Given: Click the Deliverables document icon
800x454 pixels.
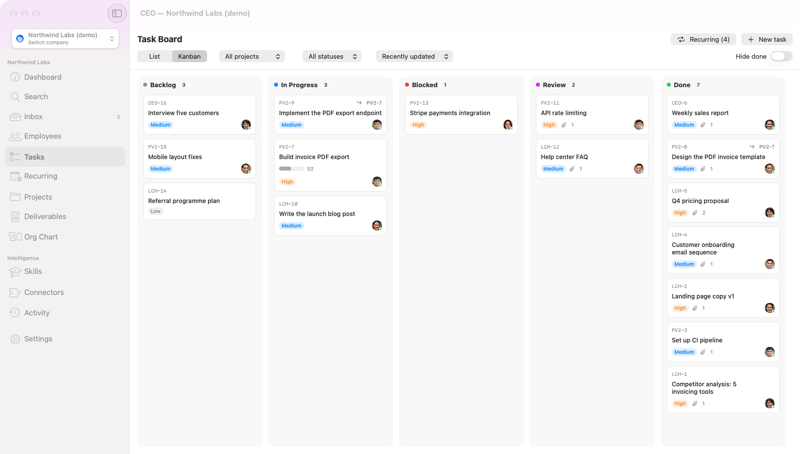Looking at the screenshot, I should [x=15, y=217].
